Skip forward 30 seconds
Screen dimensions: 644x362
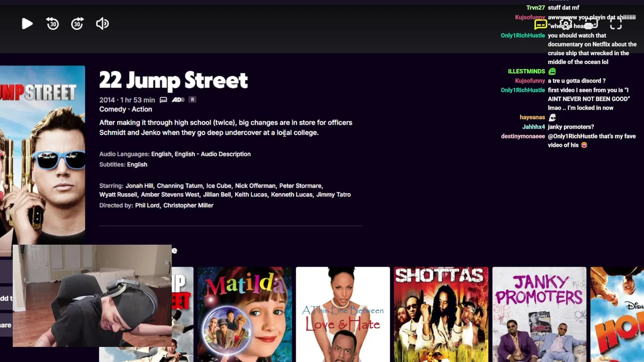pos(77,24)
